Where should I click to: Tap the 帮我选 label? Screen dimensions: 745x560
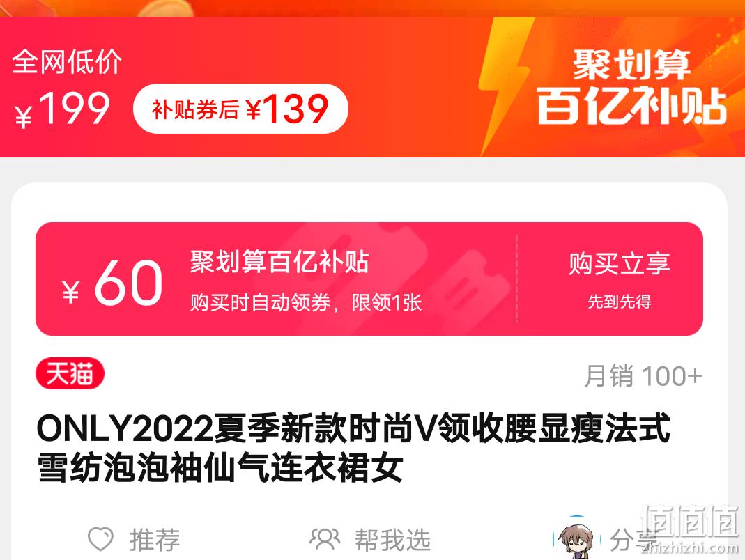[x=392, y=540]
